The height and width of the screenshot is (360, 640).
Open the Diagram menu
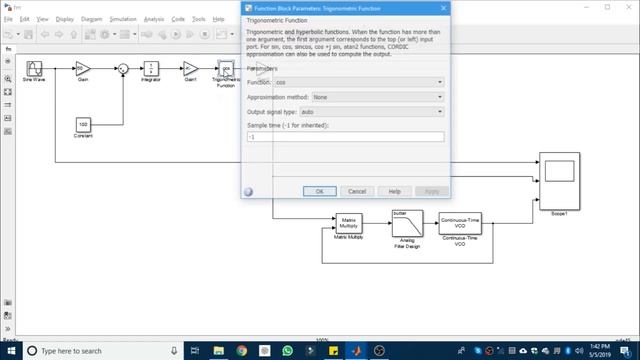click(x=91, y=19)
